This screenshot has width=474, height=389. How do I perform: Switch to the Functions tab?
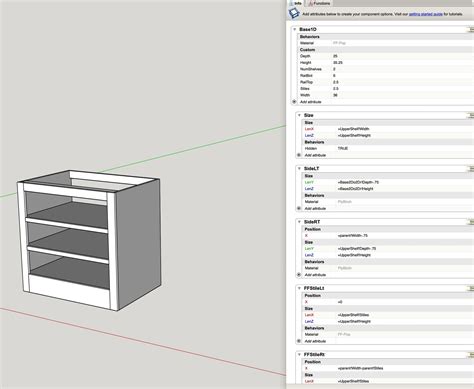click(x=319, y=3)
